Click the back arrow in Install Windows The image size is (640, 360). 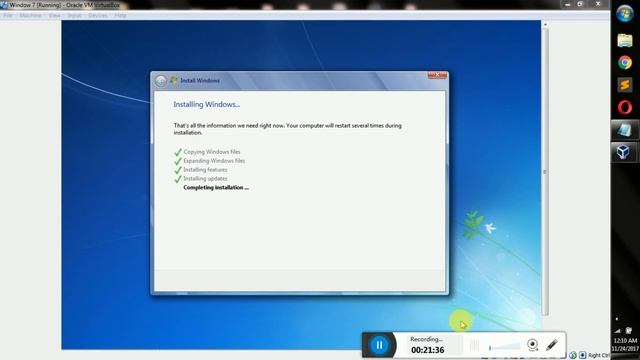(x=161, y=81)
